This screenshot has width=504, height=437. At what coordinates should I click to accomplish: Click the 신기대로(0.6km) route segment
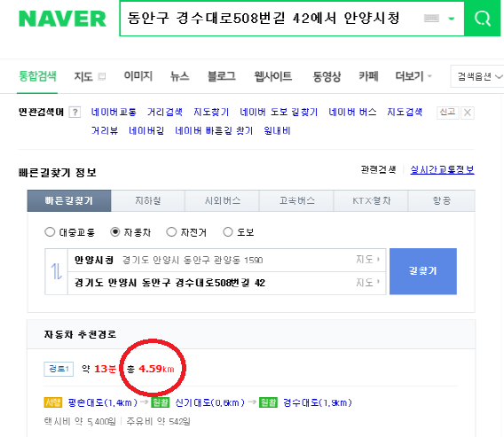(210, 402)
